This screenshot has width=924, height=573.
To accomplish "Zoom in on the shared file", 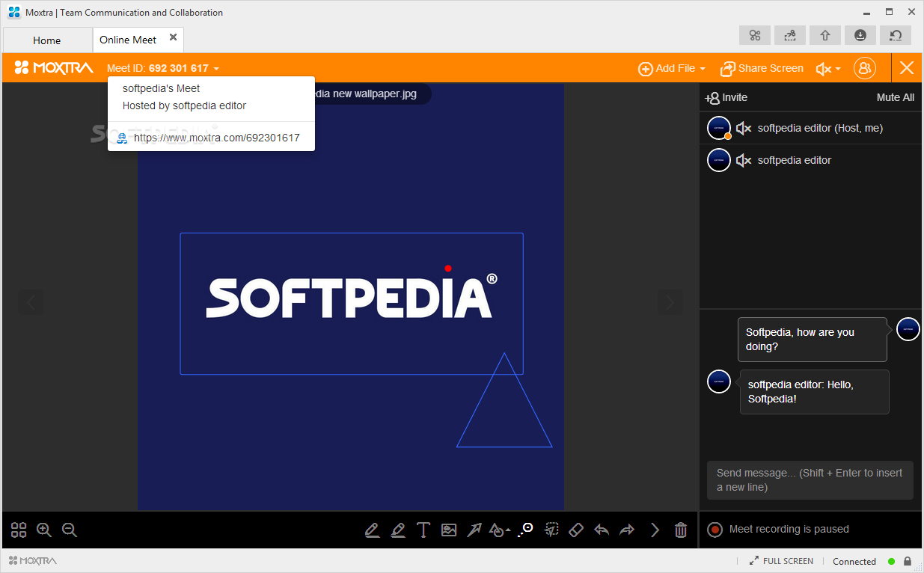I will tap(44, 530).
